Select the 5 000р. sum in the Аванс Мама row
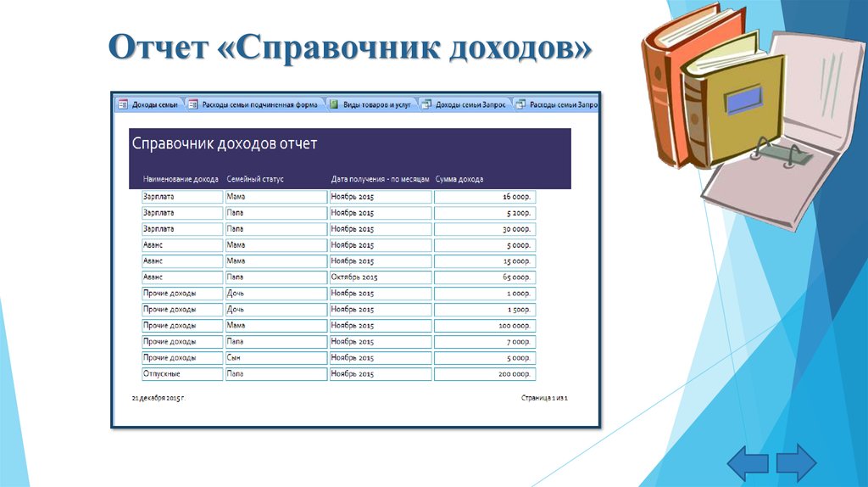 point(485,245)
